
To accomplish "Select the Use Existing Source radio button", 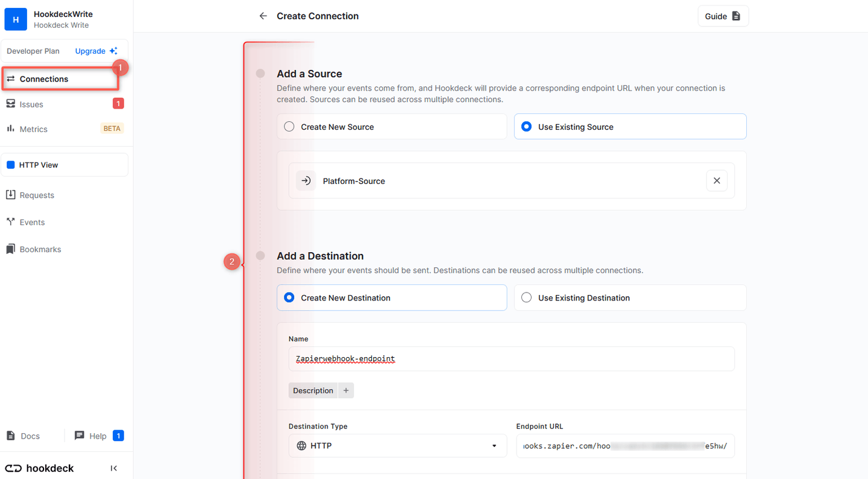I will click(x=527, y=126).
